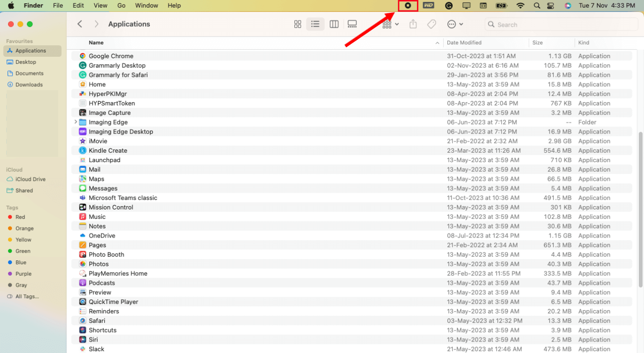644x353 pixels.
Task: Select Downloads in the sidebar
Action: [32, 85]
